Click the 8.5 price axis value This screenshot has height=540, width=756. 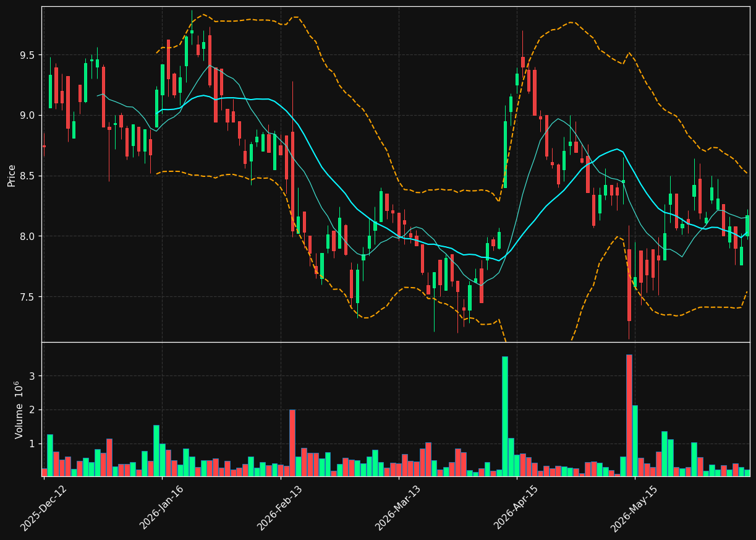[27, 176]
